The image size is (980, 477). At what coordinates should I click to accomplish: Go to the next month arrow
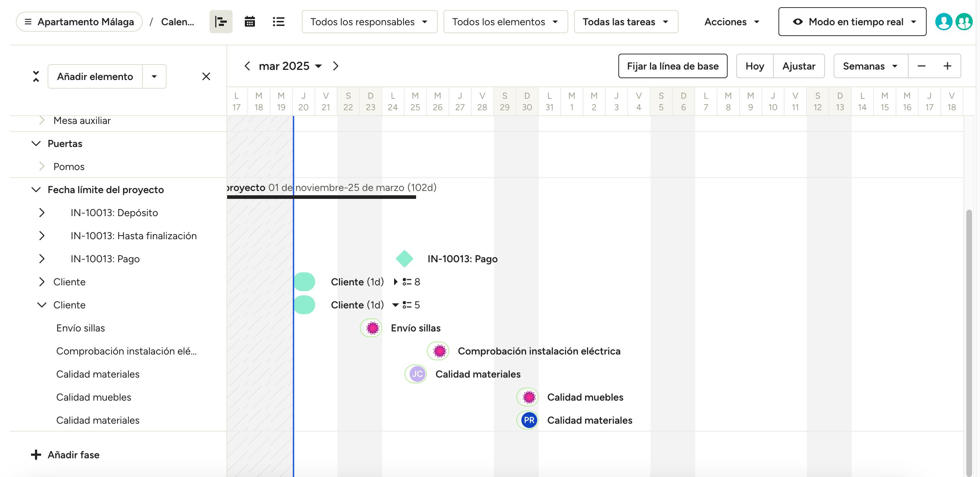tap(335, 66)
